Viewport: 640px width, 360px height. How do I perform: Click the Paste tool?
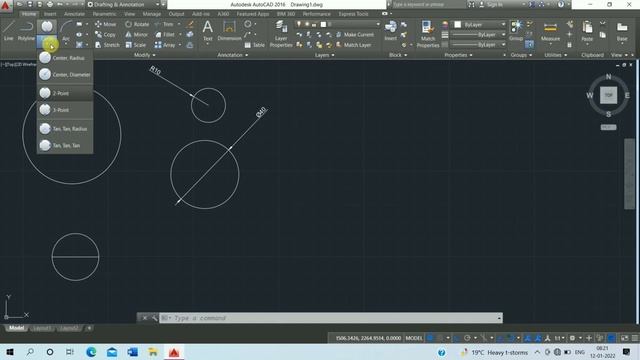tap(587, 31)
